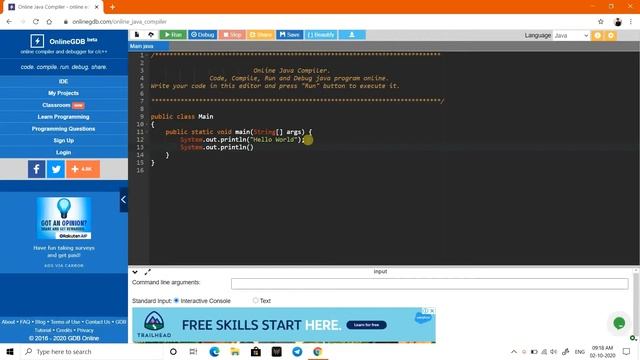Viewport: 640px width, 360px height.
Task: Go to Learn Programming
Action: [63, 117]
